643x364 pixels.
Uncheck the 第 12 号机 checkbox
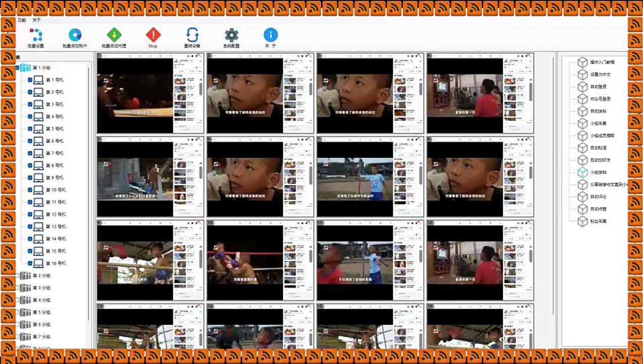pyautogui.click(x=30, y=214)
